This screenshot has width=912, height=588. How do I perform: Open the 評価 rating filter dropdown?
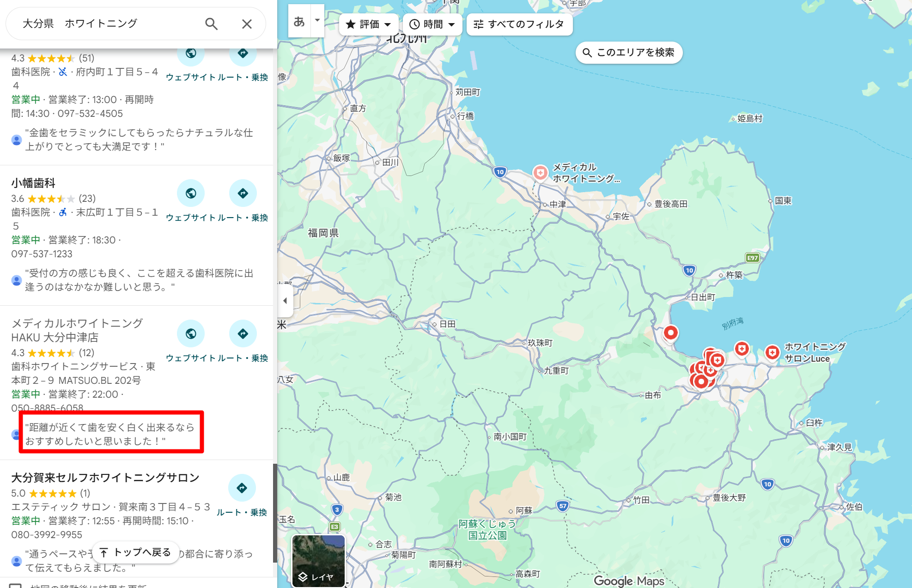click(x=369, y=24)
